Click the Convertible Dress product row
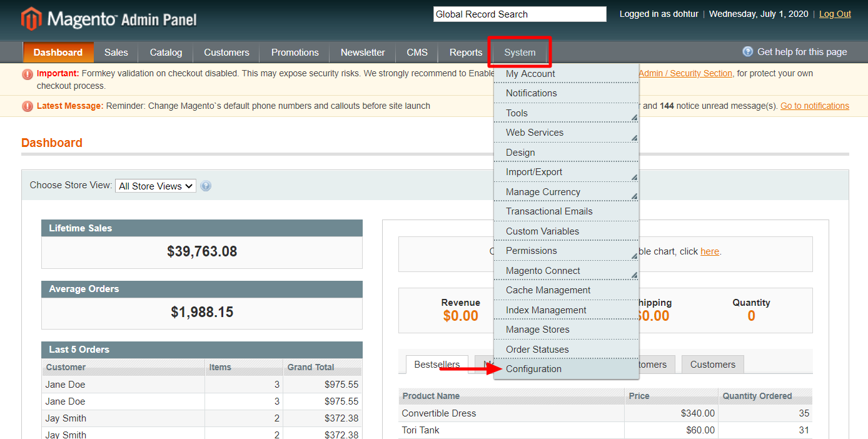The width and height of the screenshot is (868, 439). click(x=605, y=413)
